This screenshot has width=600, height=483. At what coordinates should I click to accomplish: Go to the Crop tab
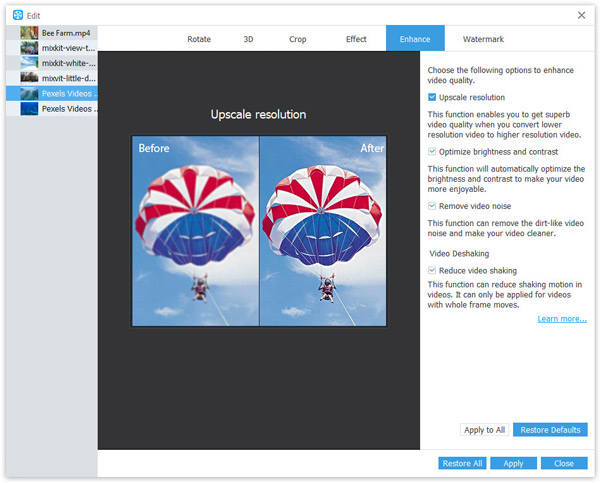pyautogui.click(x=299, y=39)
